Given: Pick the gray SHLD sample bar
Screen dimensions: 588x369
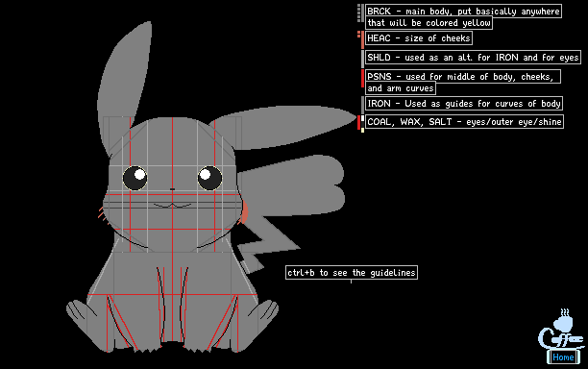Looking at the screenshot, I should 362,60.
